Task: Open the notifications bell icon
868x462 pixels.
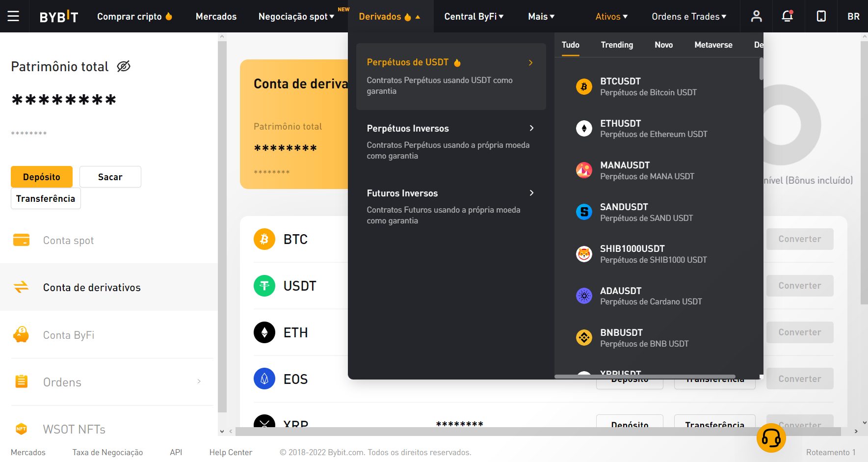Action: pos(788,16)
